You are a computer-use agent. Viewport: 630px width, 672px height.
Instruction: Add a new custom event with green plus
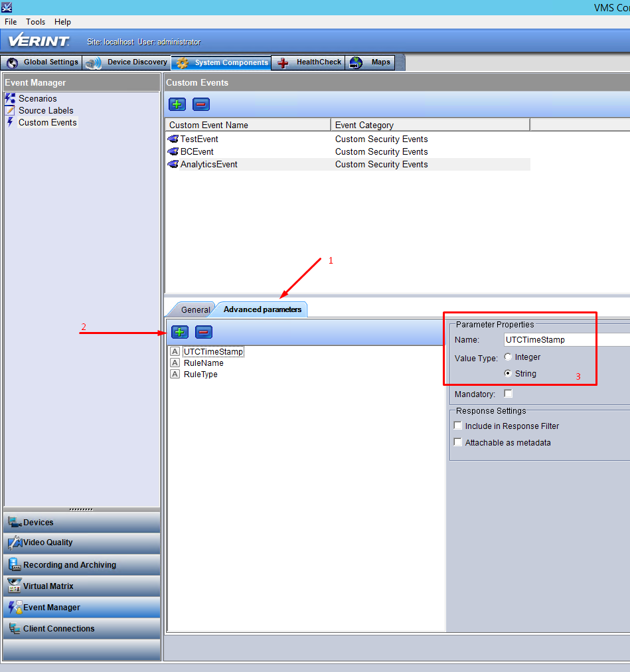[x=177, y=104]
